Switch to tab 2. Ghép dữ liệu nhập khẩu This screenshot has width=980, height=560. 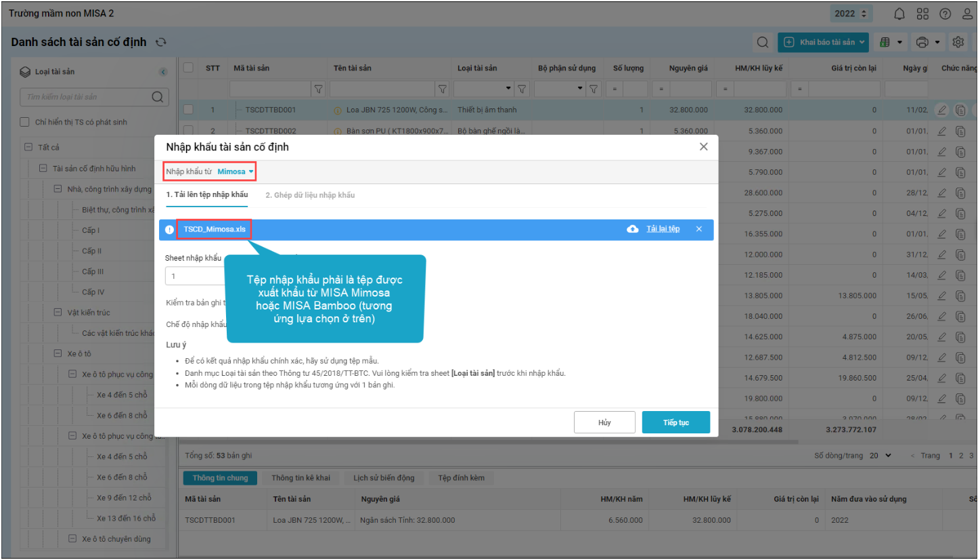coord(310,195)
